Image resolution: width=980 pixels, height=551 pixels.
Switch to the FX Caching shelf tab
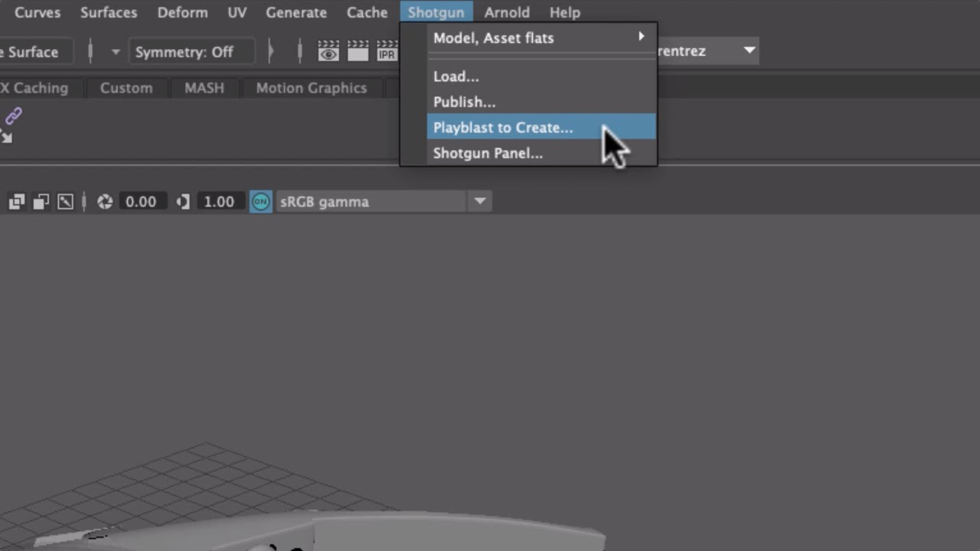39,88
